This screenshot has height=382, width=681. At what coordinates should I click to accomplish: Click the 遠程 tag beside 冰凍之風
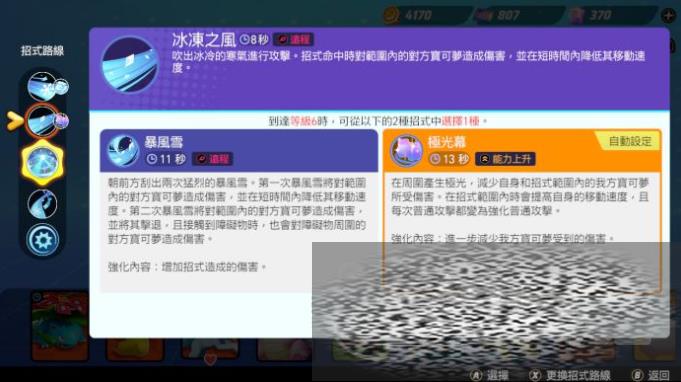(x=293, y=40)
